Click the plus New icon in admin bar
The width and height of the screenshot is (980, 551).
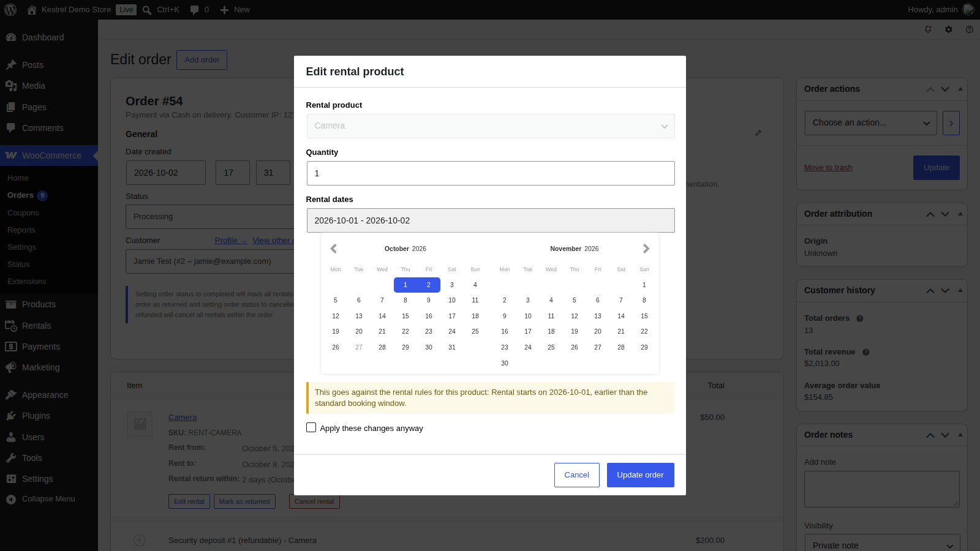pyautogui.click(x=224, y=10)
